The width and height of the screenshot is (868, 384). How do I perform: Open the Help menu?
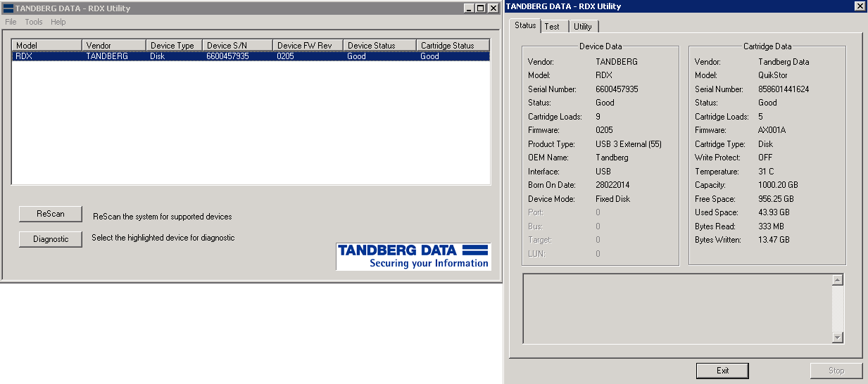tap(58, 22)
